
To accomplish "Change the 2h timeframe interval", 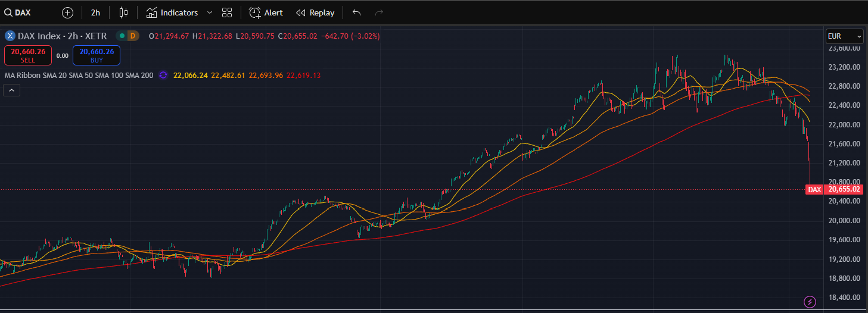I will click(95, 12).
